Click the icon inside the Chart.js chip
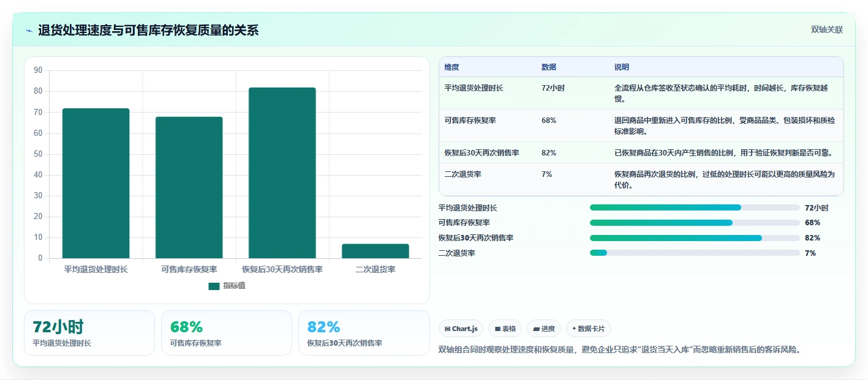Screen dimensions: 868x380 pos(448,329)
